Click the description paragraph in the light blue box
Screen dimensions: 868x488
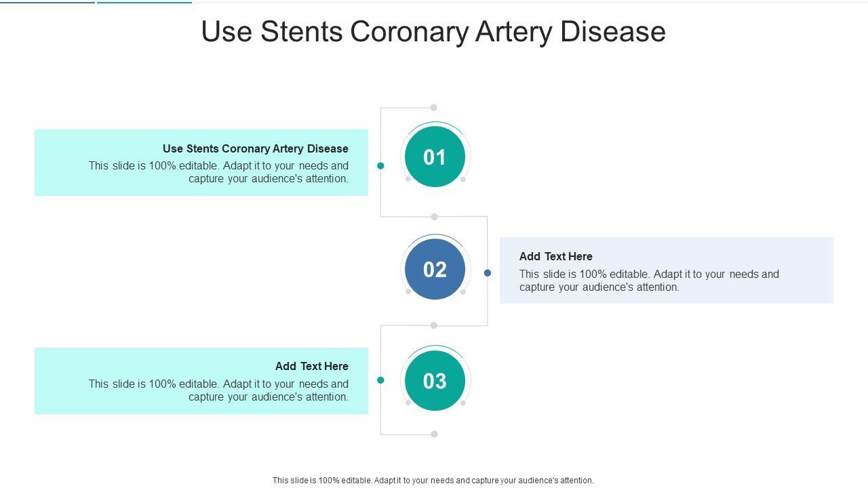[649, 281]
